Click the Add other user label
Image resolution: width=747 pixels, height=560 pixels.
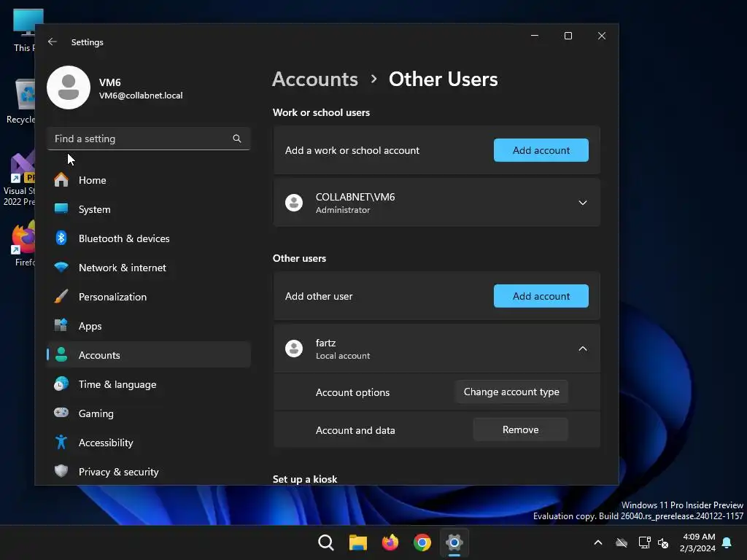(319, 296)
